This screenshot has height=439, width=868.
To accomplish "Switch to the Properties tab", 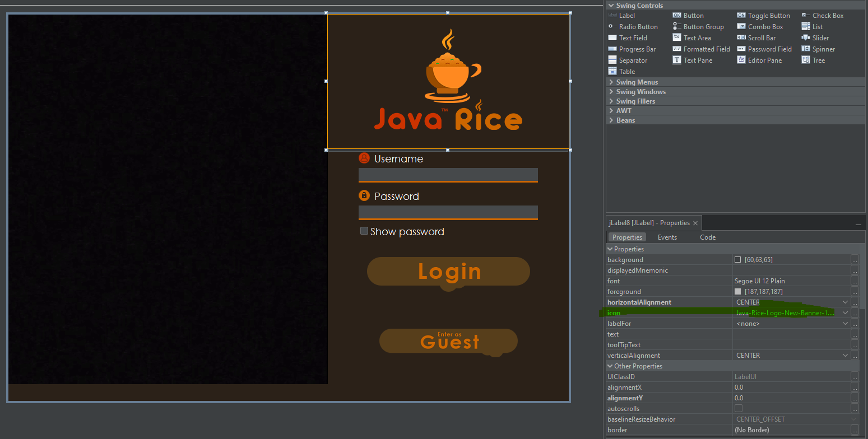I will pos(627,237).
